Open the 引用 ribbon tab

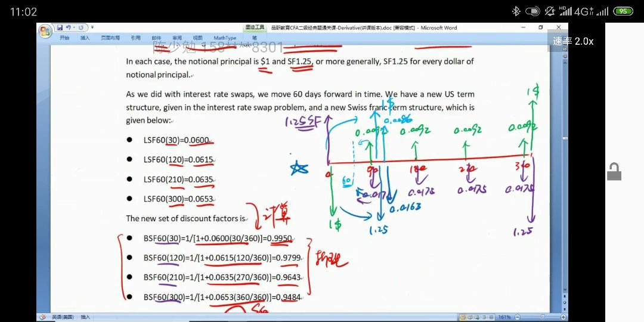pos(135,38)
